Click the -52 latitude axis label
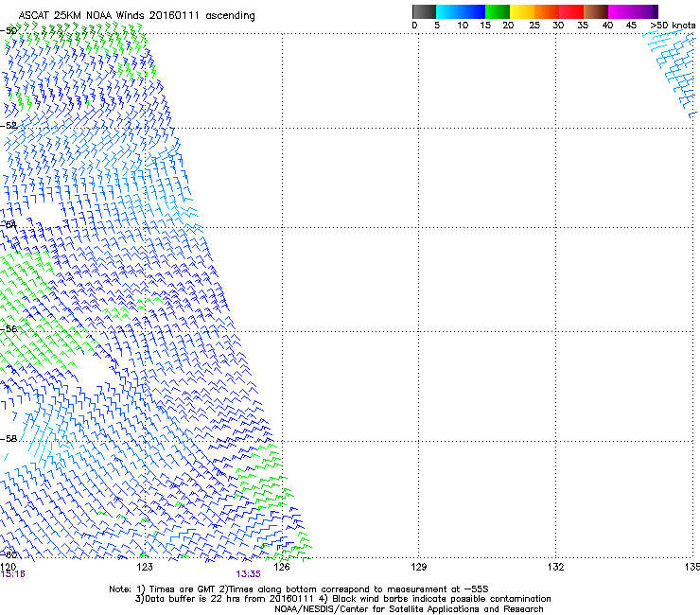The height and width of the screenshot is (615, 700). pyautogui.click(x=9, y=126)
